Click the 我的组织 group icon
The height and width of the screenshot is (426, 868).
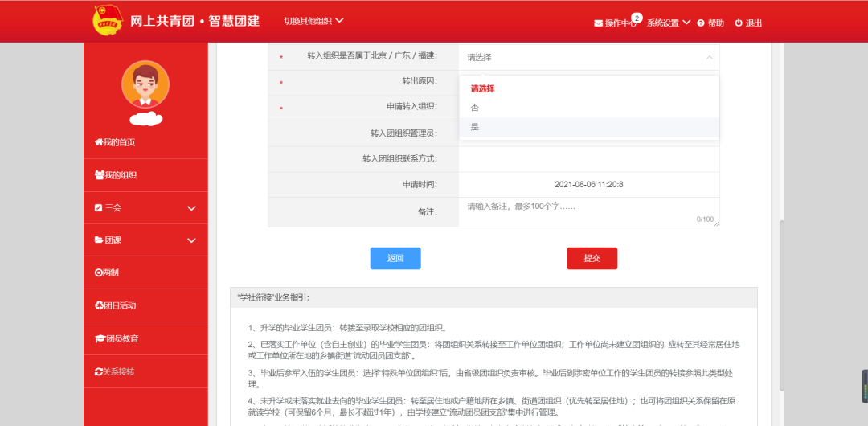point(99,175)
